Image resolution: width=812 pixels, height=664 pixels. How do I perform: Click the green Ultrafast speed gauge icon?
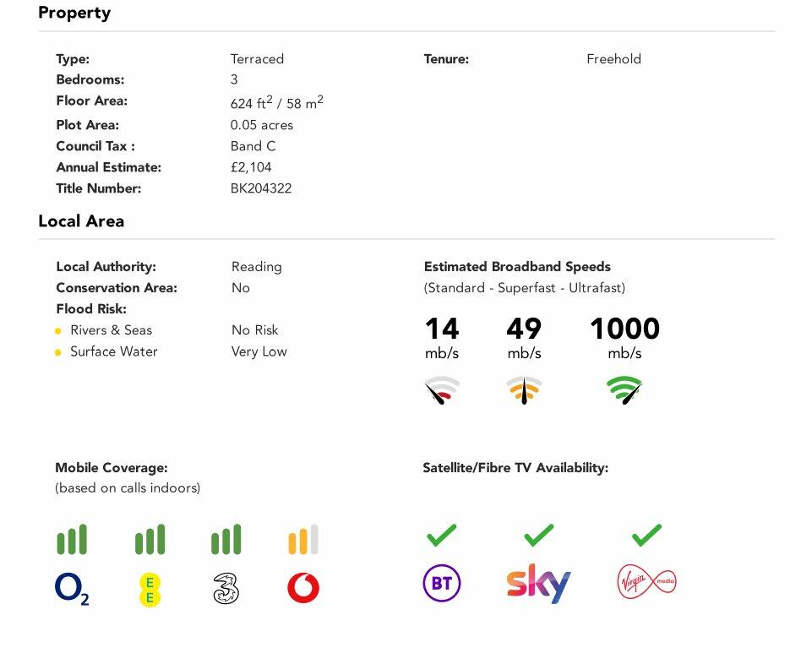624,390
